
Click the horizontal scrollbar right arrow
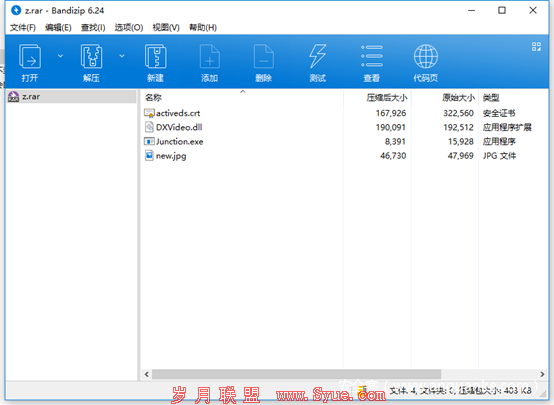click(x=542, y=374)
